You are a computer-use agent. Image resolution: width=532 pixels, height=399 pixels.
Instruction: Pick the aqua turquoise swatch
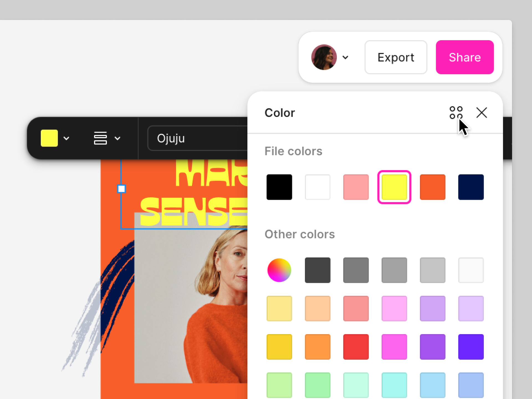click(394, 385)
